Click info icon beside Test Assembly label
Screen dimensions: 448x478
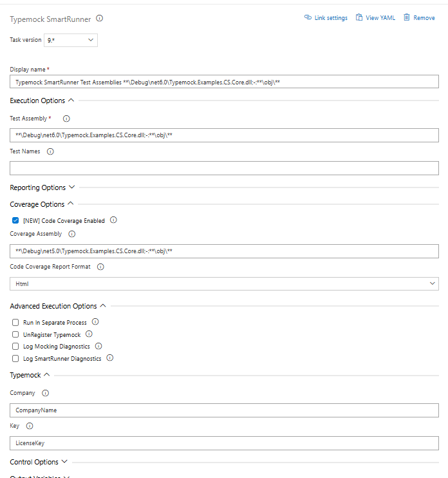(x=66, y=119)
